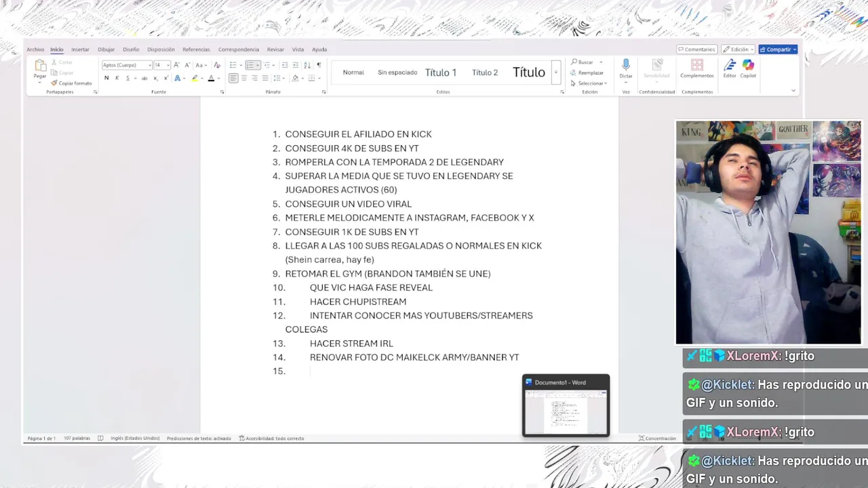Open Seleccionar dropdown
868x488 pixels.
click(589, 83)
